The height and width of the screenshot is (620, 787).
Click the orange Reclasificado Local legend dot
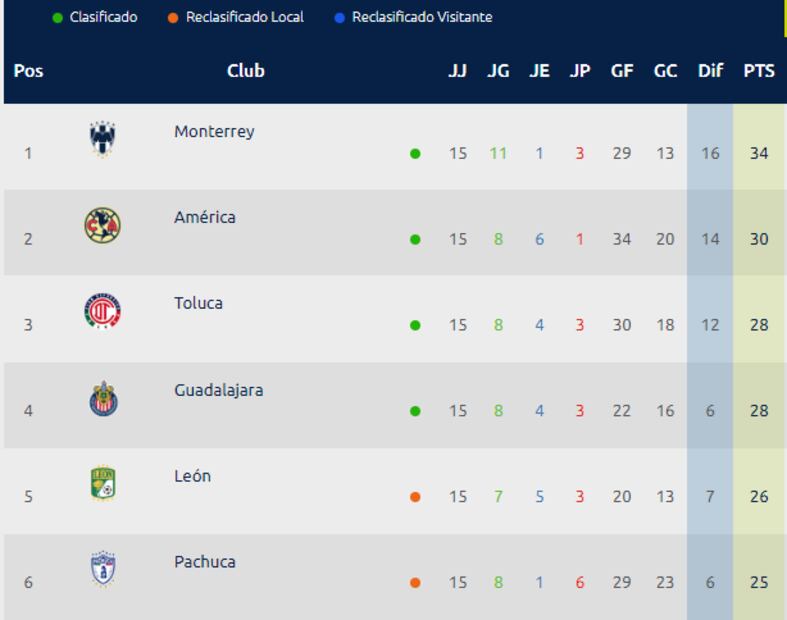(173, 18)
